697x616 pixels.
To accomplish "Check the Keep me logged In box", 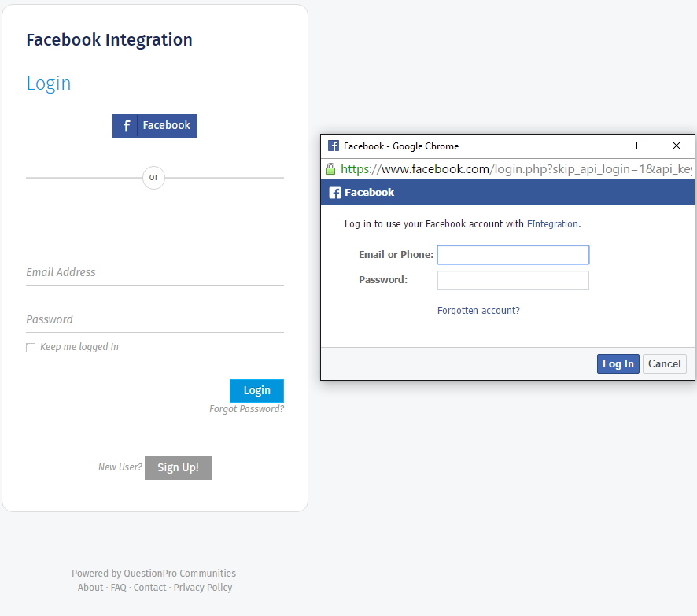I will tap(31, 348).
